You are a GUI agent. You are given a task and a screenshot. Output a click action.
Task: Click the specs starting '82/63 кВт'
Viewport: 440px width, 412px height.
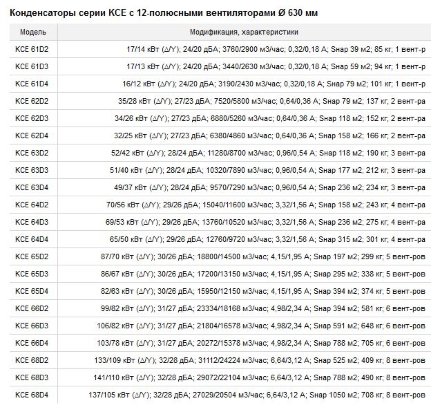pyautogui.click(x=263, y=291)
